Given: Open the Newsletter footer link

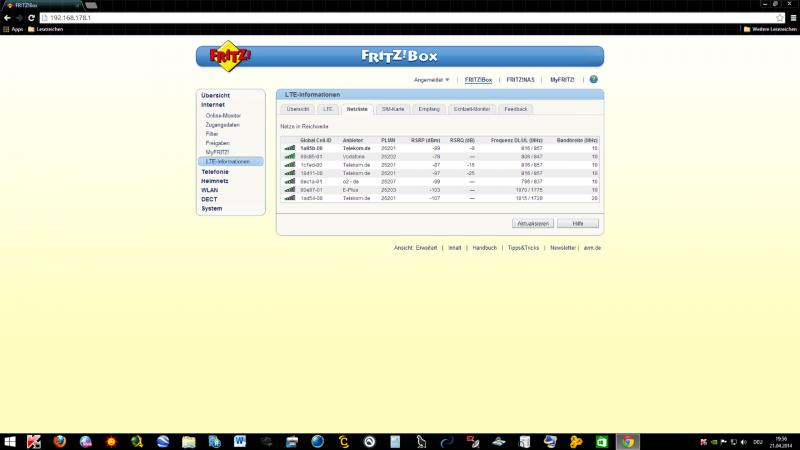Looking at the screenshot, I should coord(563,248).
